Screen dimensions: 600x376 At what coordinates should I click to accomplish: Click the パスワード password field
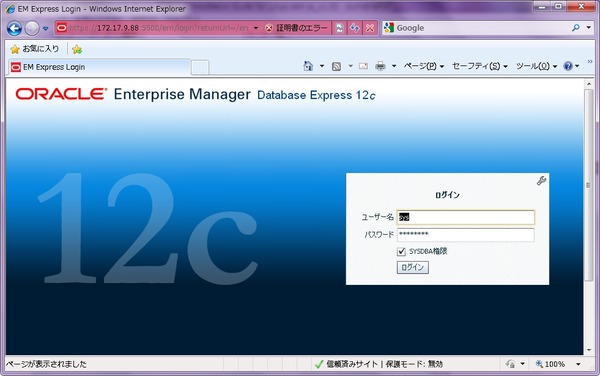[465, 235]
